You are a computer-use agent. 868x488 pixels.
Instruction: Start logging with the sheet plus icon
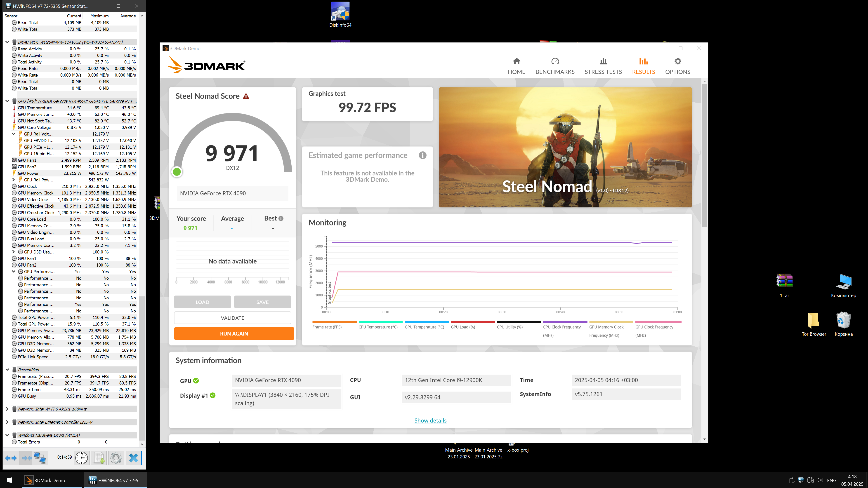(x=99, y=458)
